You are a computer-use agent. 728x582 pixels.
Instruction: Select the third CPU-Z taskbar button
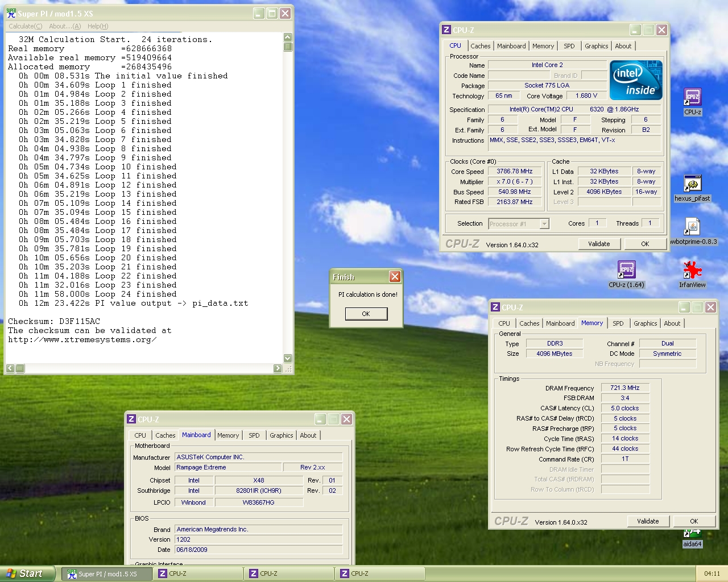point(380,574)
